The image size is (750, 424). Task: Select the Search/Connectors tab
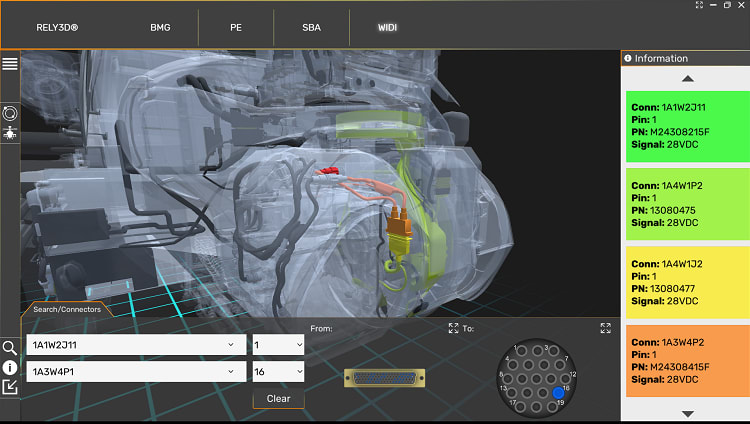pyautogui.click(x=67, y=309)
